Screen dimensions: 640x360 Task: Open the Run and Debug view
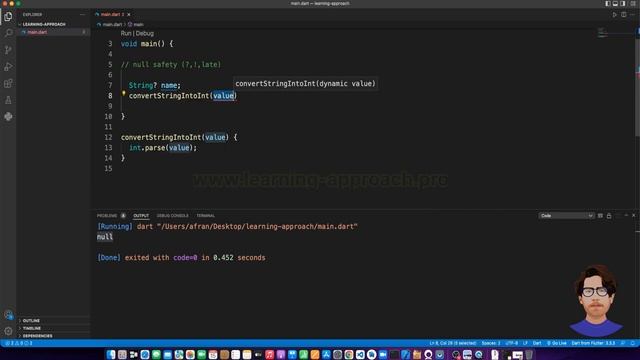8,67
